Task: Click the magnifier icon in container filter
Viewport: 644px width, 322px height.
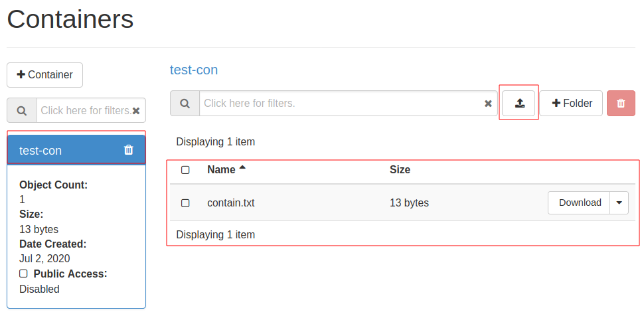Action: click(22, 110)
